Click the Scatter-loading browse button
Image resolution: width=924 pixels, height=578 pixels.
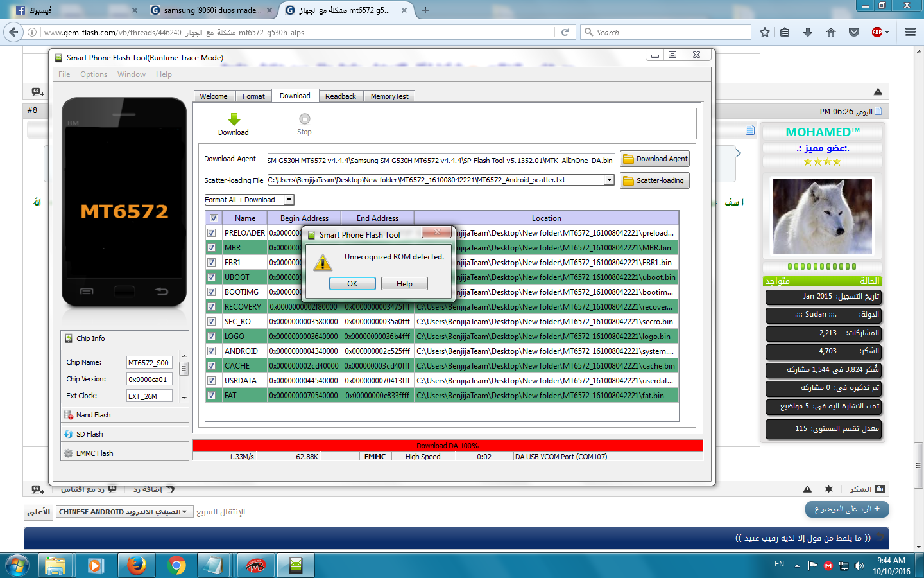coord(654,180)
